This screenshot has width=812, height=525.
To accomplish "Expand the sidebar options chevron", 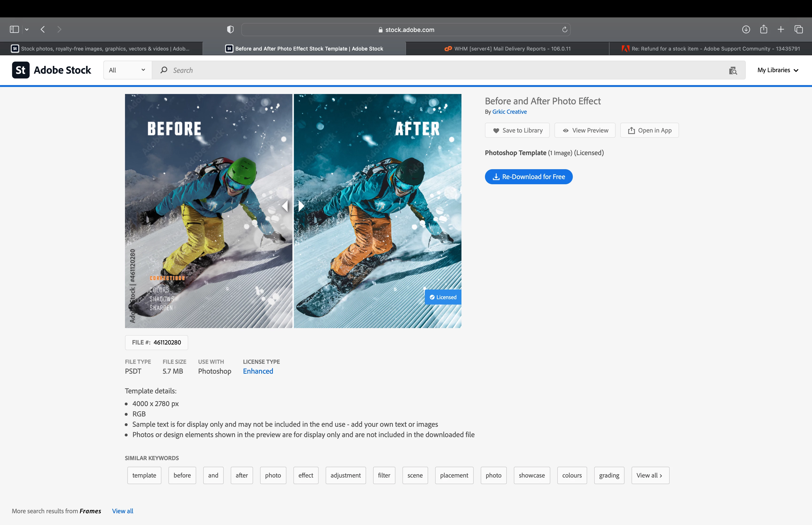I will coord(27,30).
